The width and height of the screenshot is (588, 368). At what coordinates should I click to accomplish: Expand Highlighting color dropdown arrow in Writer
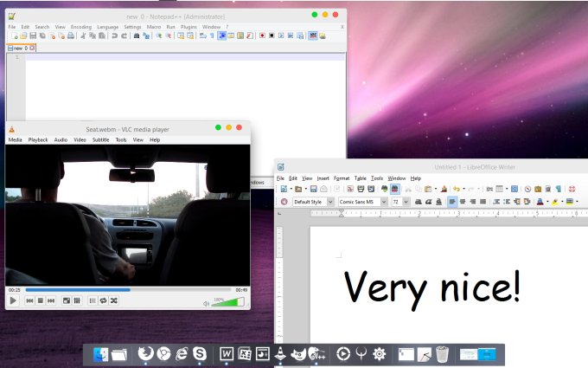point(562,202)
